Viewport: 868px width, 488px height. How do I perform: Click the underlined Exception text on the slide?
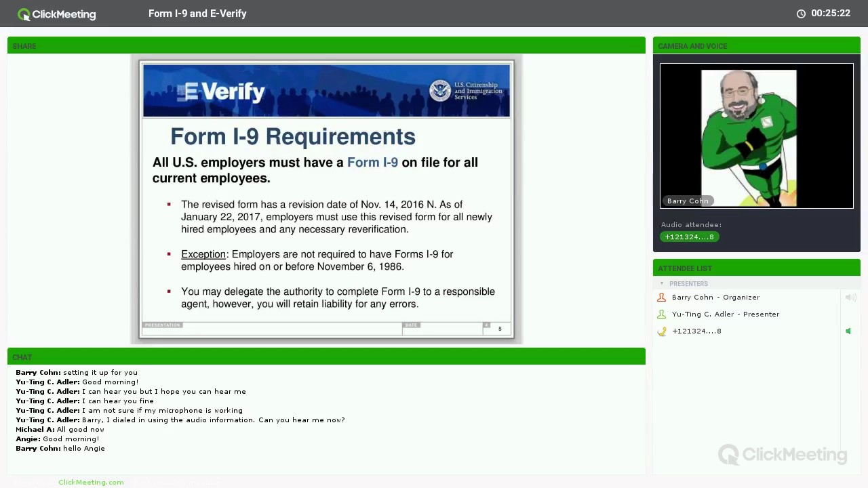[203, 254]
